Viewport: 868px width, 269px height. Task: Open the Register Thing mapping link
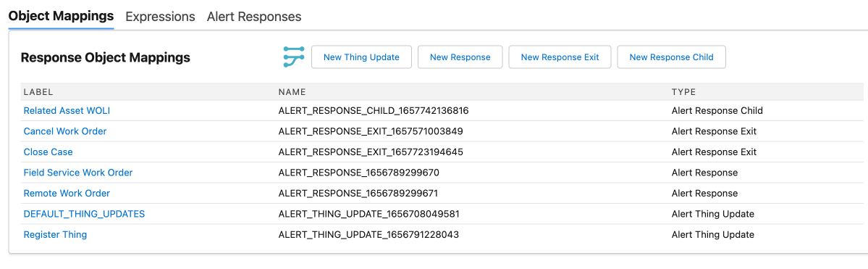pyautogui.click(x=55, y=235)
